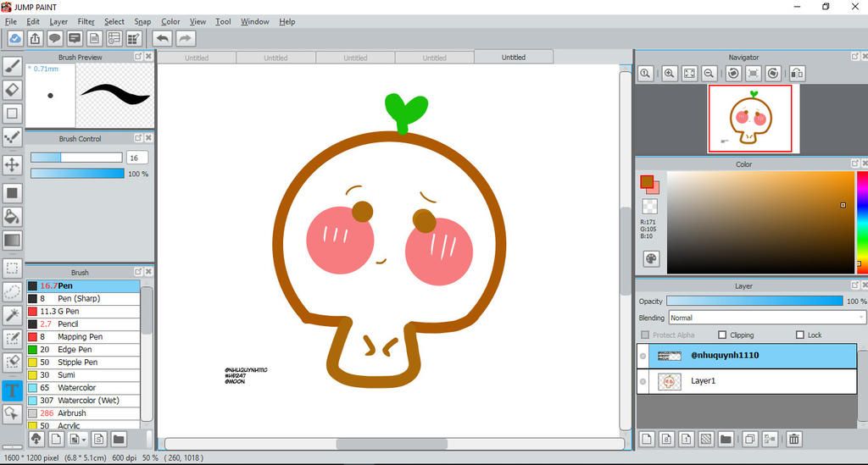Viewport: 868px width, 465px height.
Task: Click Navigator fit-to-window icon
Action: [689, 73]
